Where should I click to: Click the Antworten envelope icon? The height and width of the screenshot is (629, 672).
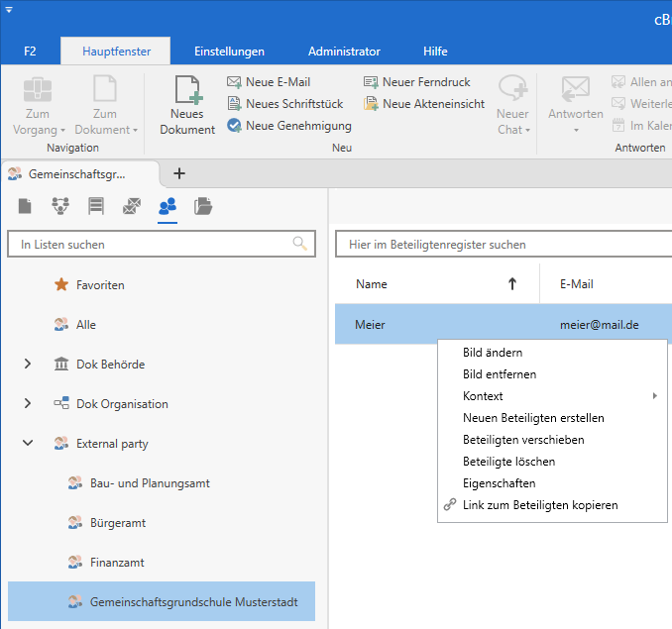click(x=576, y=89)
